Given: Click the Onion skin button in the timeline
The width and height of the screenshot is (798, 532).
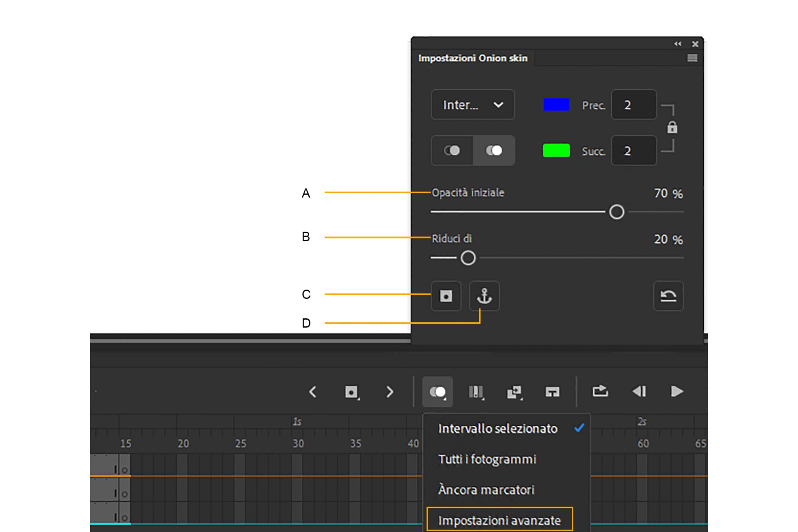Looking at the screenshot, I should point(437,392).
